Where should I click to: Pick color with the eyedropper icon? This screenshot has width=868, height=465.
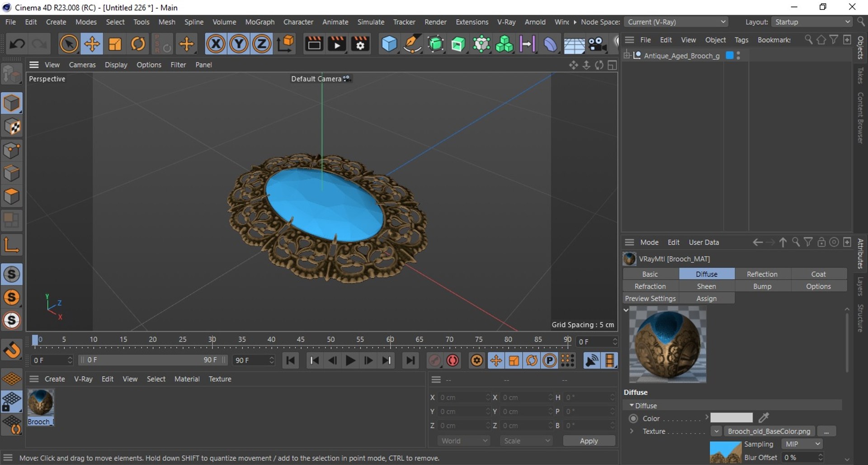point(764,418)
